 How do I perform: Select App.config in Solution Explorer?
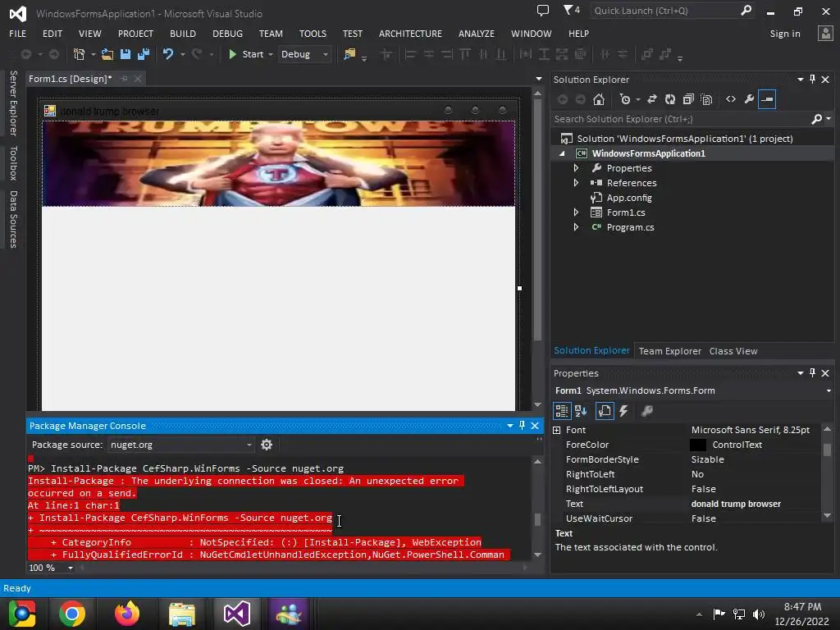[x=629, y=198]
